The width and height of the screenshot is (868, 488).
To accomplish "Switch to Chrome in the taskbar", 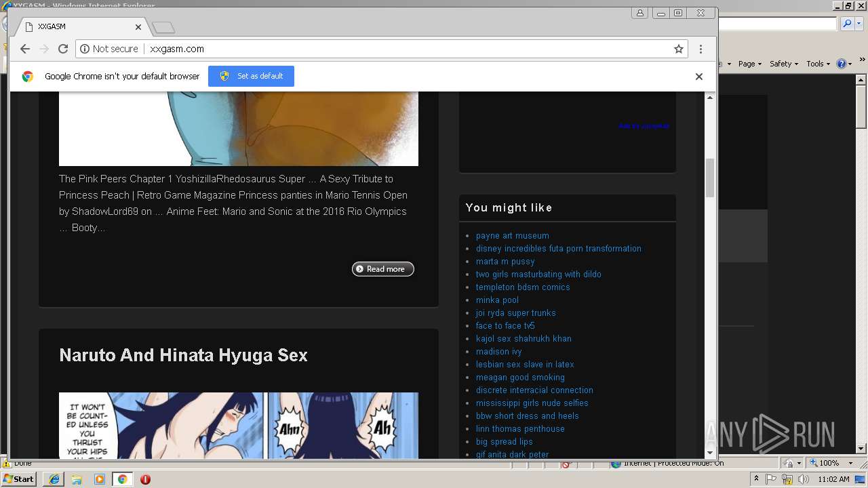I will click(x=122, y=479).
